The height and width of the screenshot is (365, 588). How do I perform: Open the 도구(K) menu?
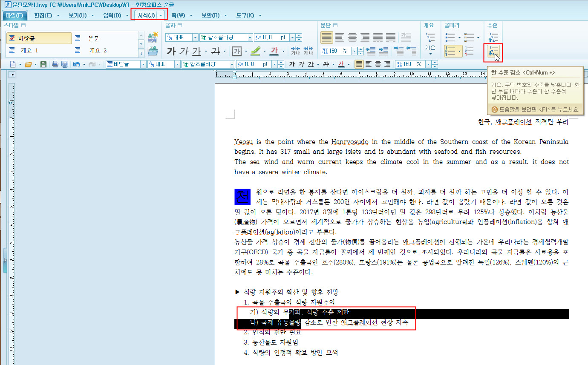tap(245, 16)
